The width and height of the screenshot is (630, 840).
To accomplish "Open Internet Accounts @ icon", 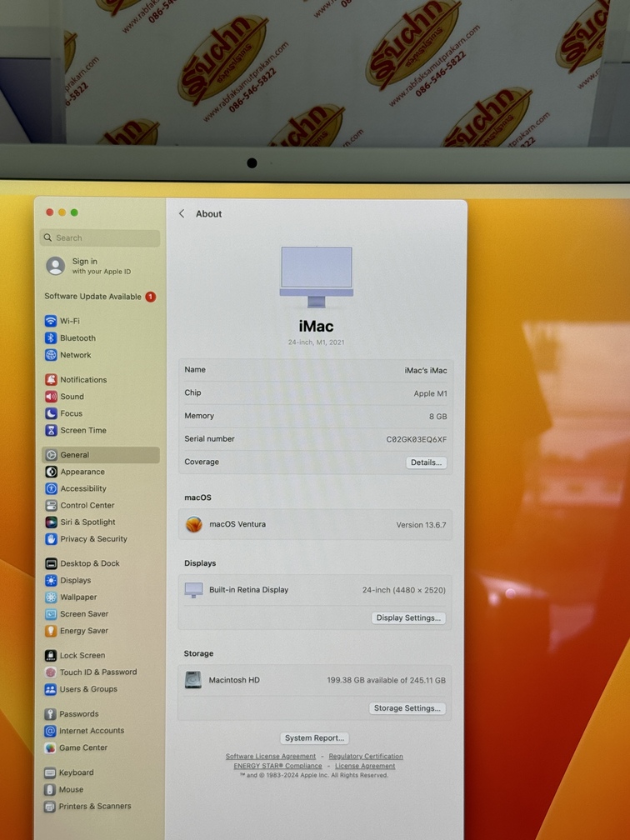I will pos(50,731).
